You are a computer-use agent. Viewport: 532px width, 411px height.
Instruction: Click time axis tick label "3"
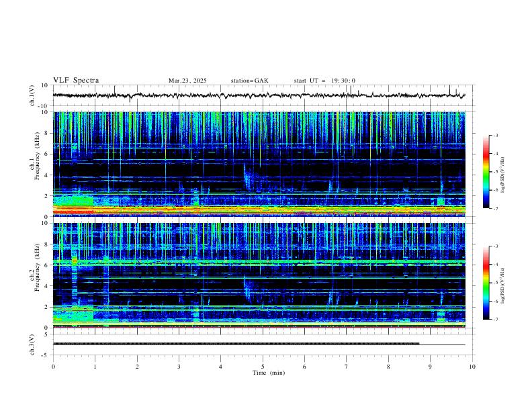tap(179, 367)
